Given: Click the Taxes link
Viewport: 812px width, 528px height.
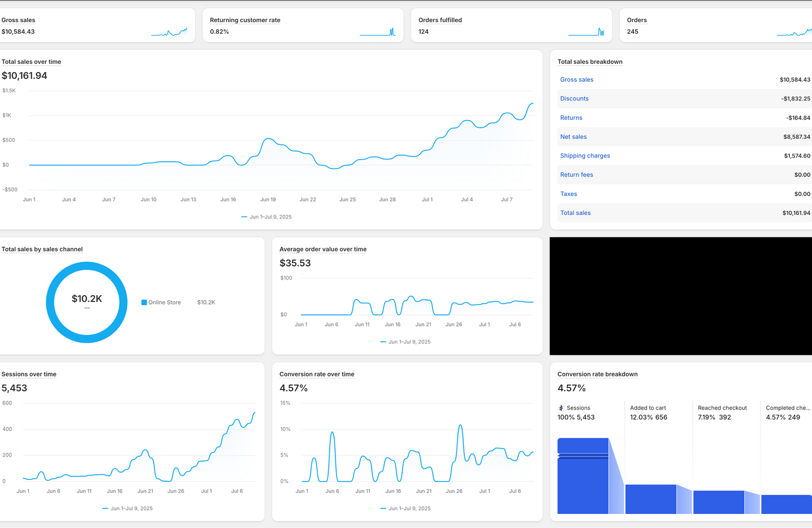Looking at the screenshot, I should tap(568, 194).
